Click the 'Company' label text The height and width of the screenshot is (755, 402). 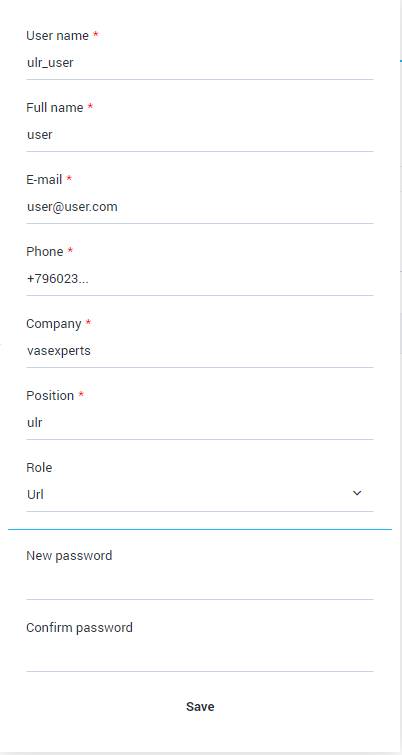pyautogui.click(x=54, y=324)
